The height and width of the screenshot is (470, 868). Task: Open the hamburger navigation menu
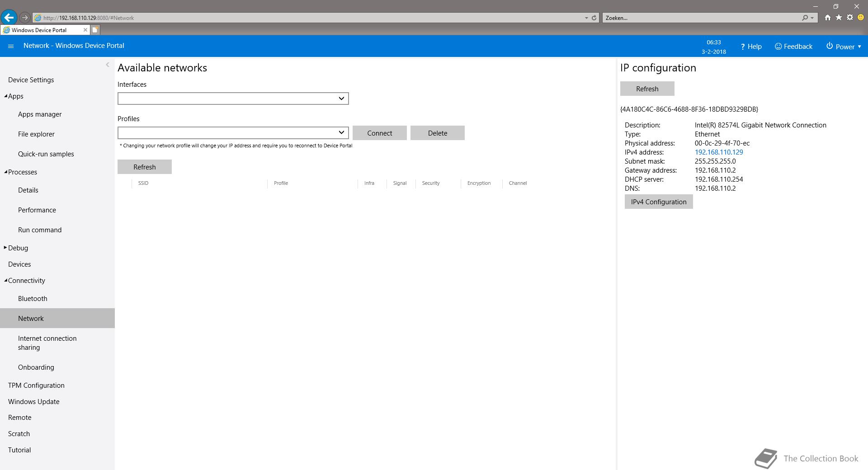[x=11, y=46]
